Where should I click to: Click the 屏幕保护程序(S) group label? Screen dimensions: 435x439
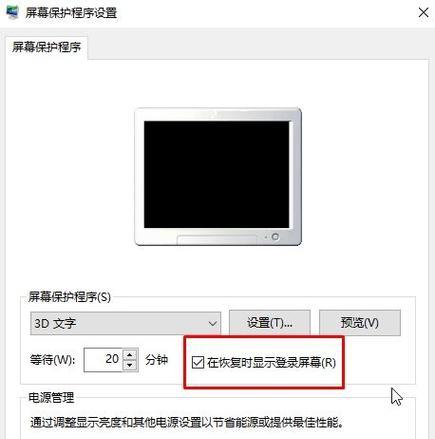[x=69, y=296]
